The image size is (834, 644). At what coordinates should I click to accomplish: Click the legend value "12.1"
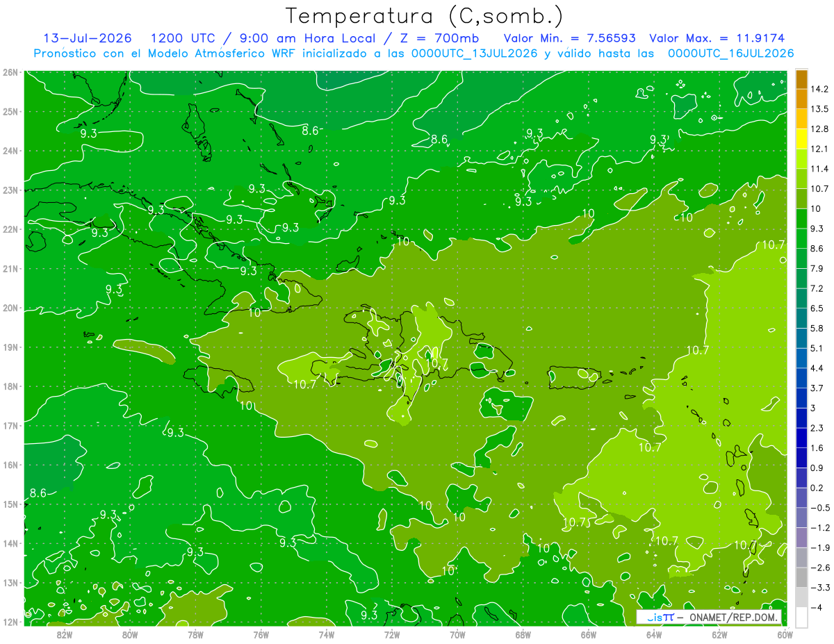coord(819,149)
